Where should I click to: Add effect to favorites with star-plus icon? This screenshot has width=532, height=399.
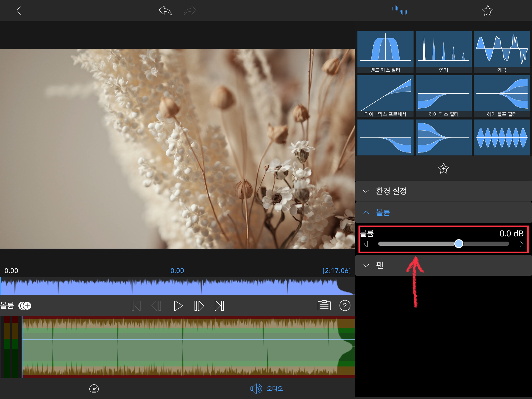[443, 169]
